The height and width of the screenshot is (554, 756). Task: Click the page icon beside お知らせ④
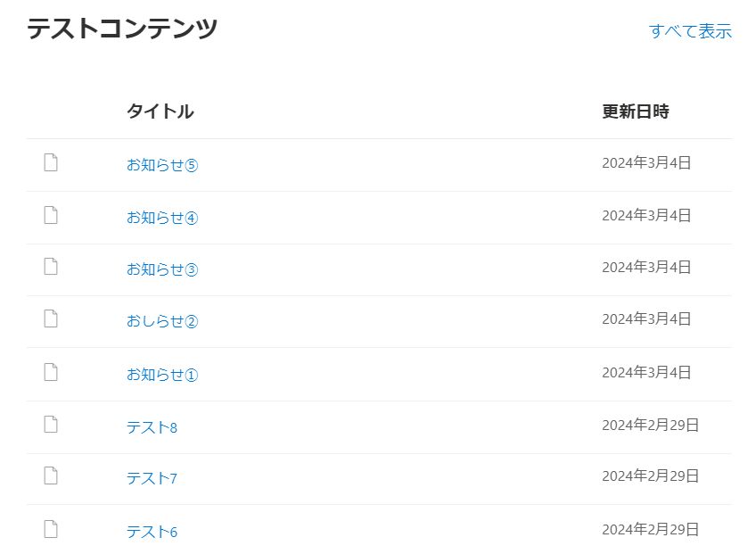click(x=51, y=215)
